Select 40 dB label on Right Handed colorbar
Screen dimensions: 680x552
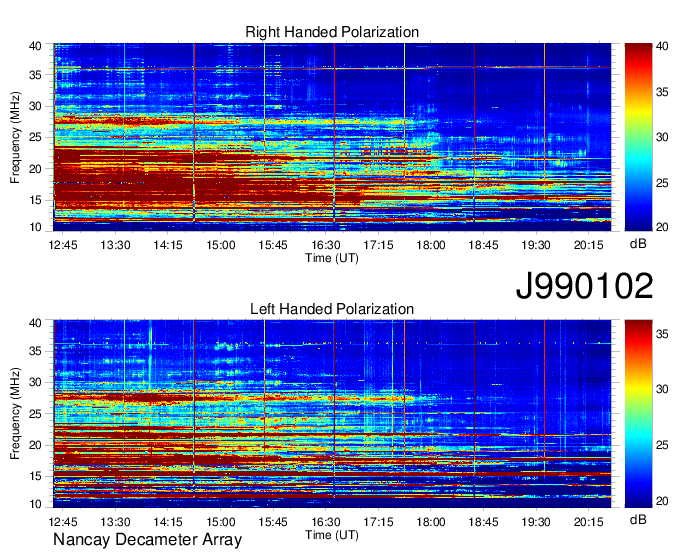pyautogui.click(x=662, y=46)
